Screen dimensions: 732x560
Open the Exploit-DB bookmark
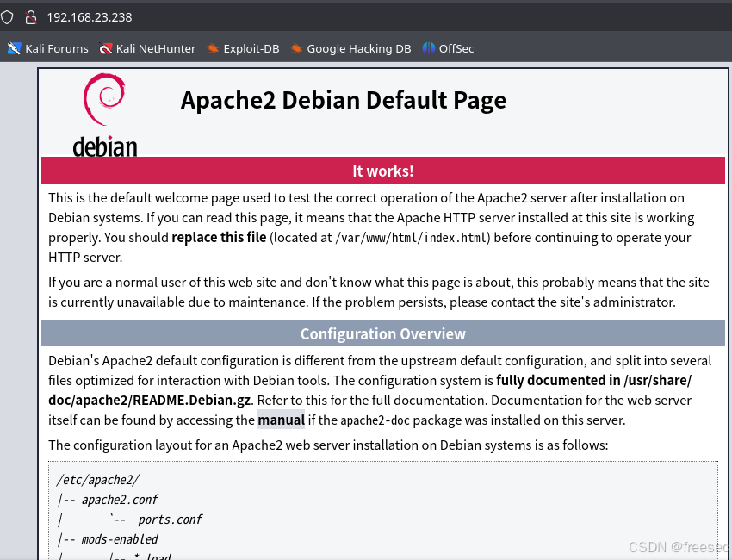[x=243, y=48]
